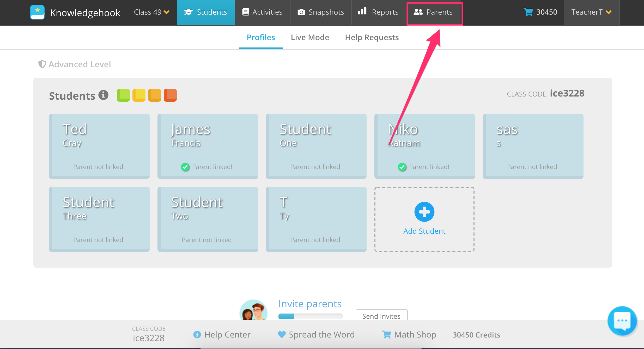The width and height of the screenshot is (644, 349).
Task: Click Ted Cray's Parent not linked text
Action: (98, 167)
